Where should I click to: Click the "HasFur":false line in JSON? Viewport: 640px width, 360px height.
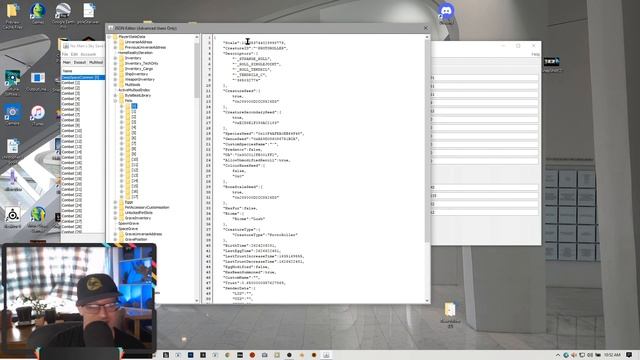(x=240, y=208)
